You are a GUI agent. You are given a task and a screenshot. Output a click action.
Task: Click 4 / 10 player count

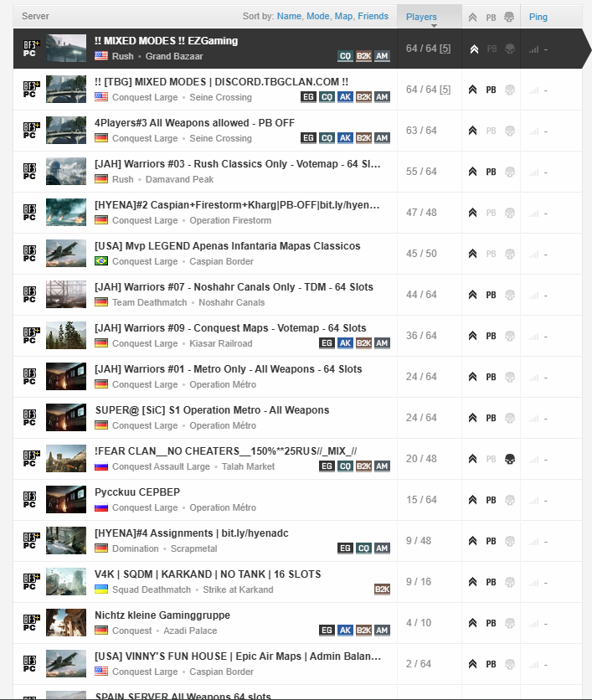tap(419, 623)
